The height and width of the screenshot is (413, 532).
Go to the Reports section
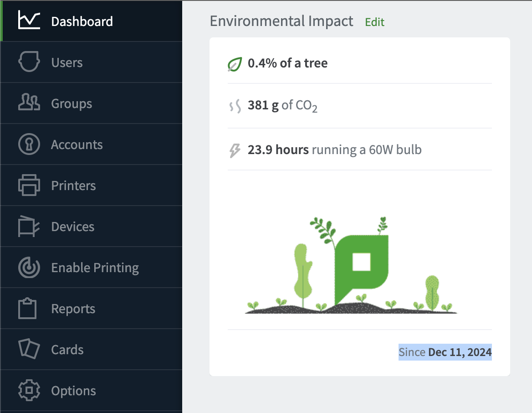[73, 309]
